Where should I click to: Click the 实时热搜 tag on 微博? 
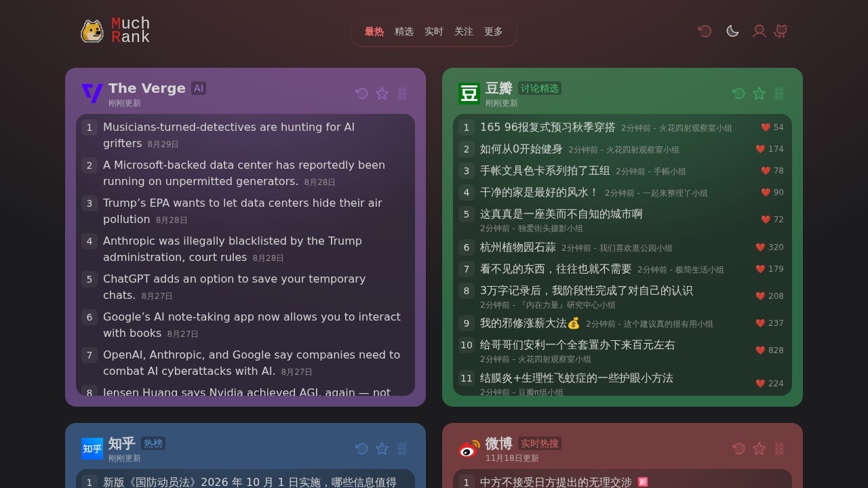click(540, 443)
